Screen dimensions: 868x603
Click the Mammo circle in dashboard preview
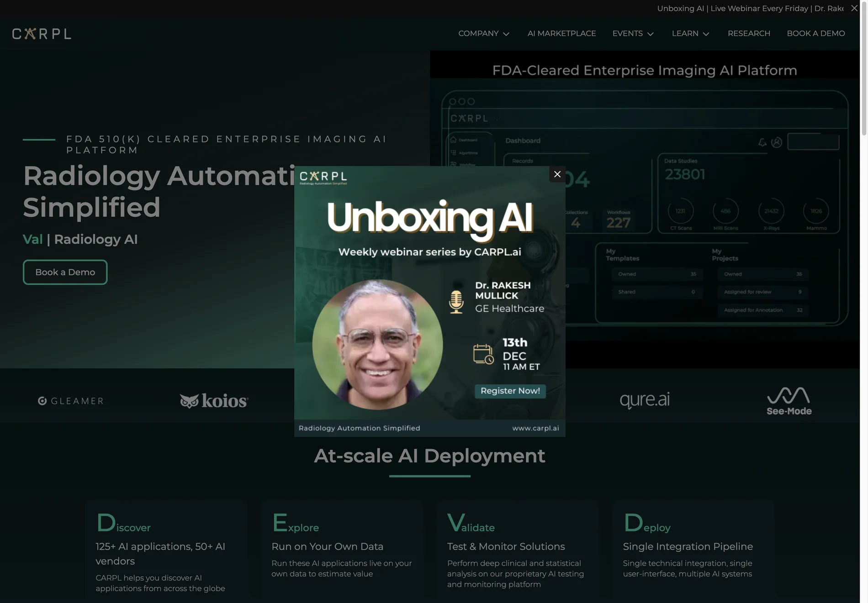pos(816,211)
